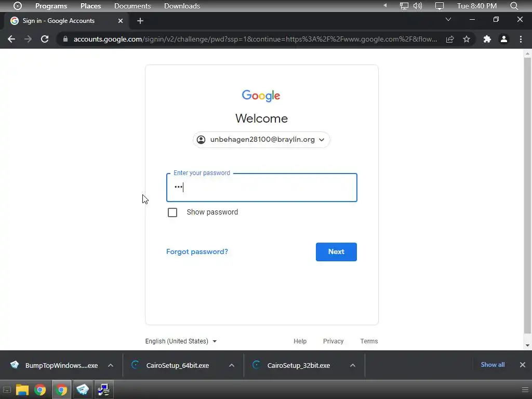The width and height of the screenshot is (532, 399).
Task: Open the extensions puzzle icon
Action: pos(487,39)
